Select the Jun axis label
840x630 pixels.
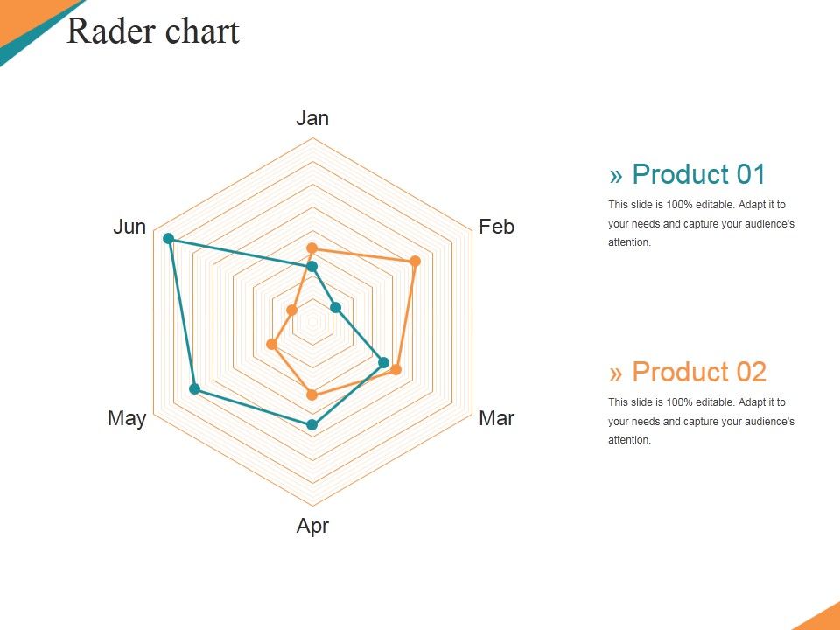click(x=129, y=227)
